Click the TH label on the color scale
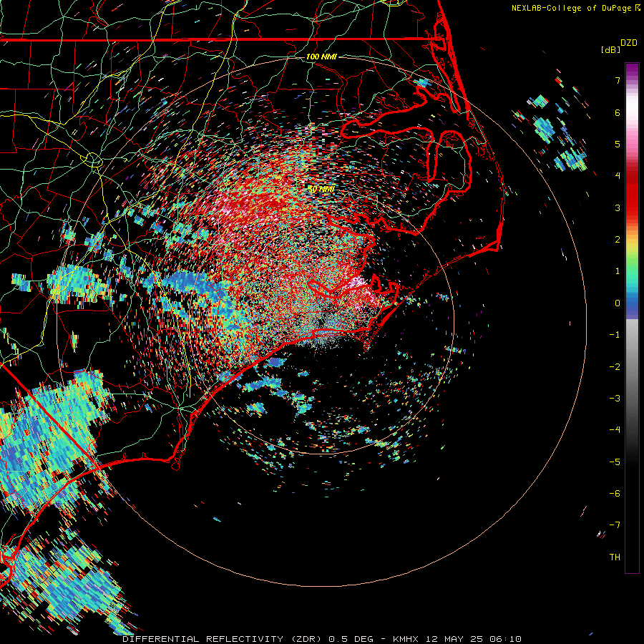The width and height of the screenshot is (644, 644). [615, 557]
